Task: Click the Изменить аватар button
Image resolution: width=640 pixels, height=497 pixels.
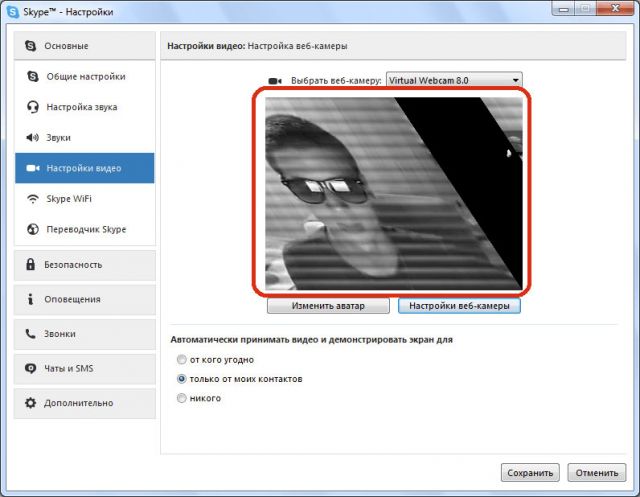Action: click(x=328, y=306)
